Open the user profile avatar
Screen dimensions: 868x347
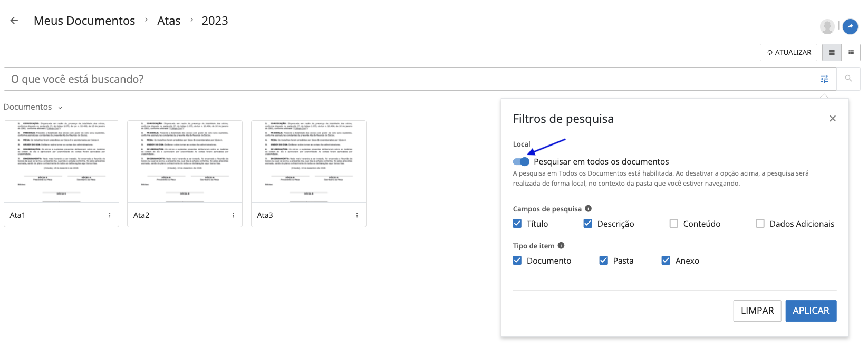pos(827,26)
